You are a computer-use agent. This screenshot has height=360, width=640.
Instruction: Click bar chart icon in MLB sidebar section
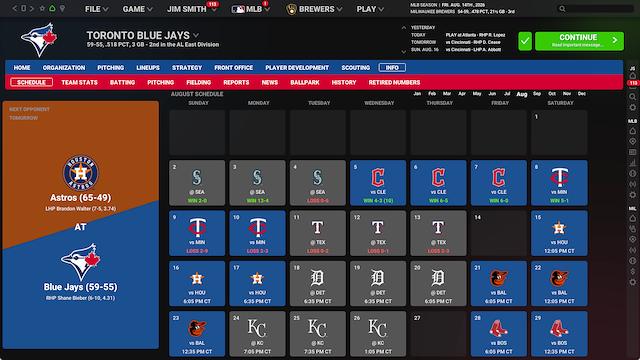[632, 163]
